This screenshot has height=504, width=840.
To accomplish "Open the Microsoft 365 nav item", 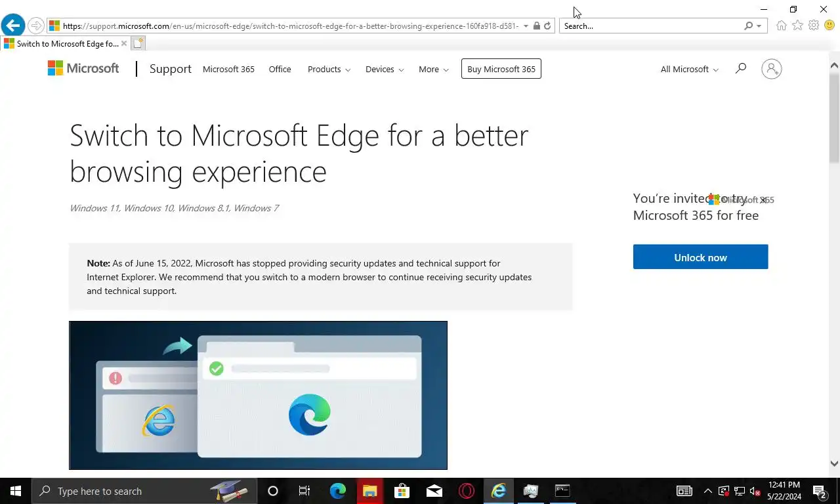I will (228, 69).
